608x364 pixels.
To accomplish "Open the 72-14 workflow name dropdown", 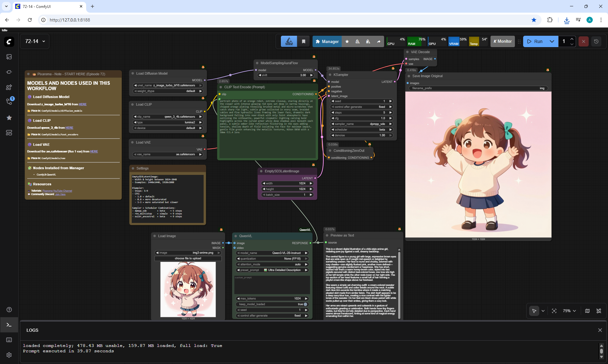I will point(35,41).
